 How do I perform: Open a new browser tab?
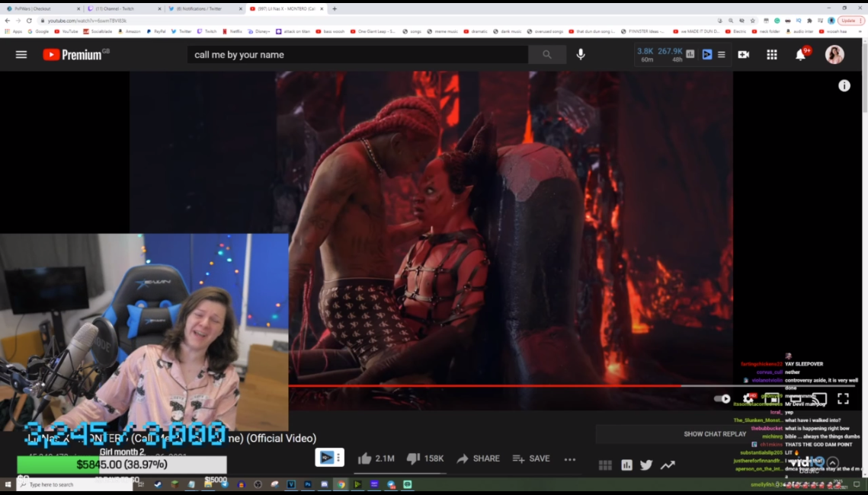click(x=335, y=8)
